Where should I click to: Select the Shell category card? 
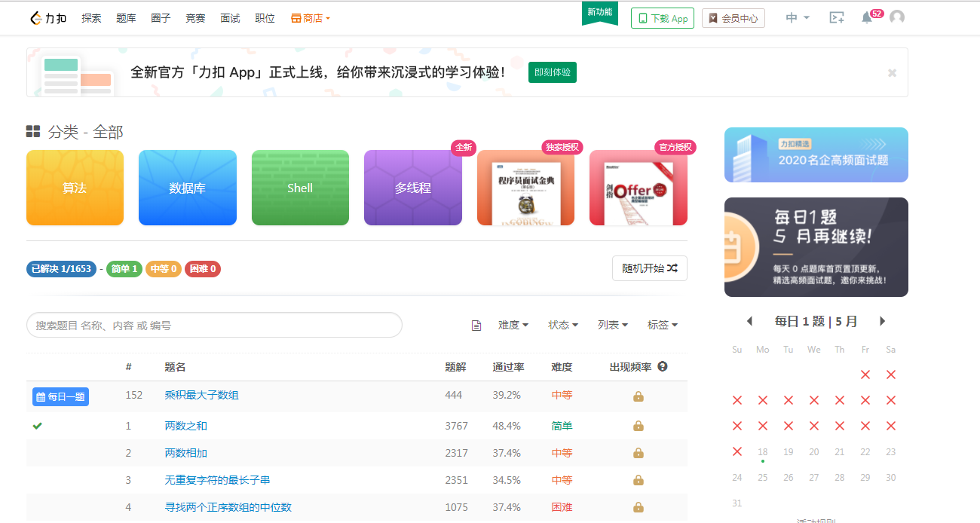[x=300, y=188]
